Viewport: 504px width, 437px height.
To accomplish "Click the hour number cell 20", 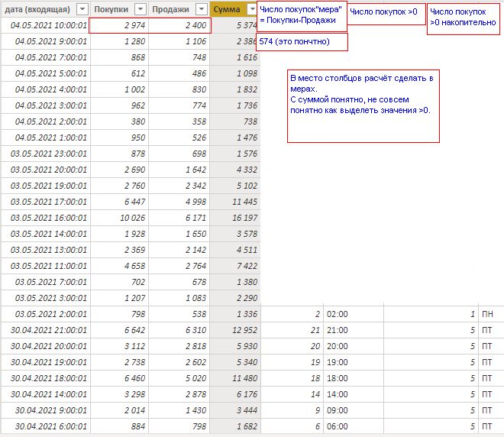I will (292, 346).
